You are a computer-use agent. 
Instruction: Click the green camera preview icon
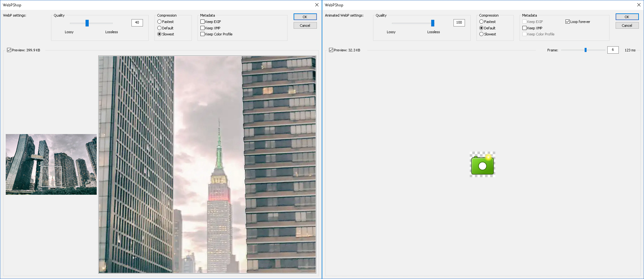[x=482, y=164]
